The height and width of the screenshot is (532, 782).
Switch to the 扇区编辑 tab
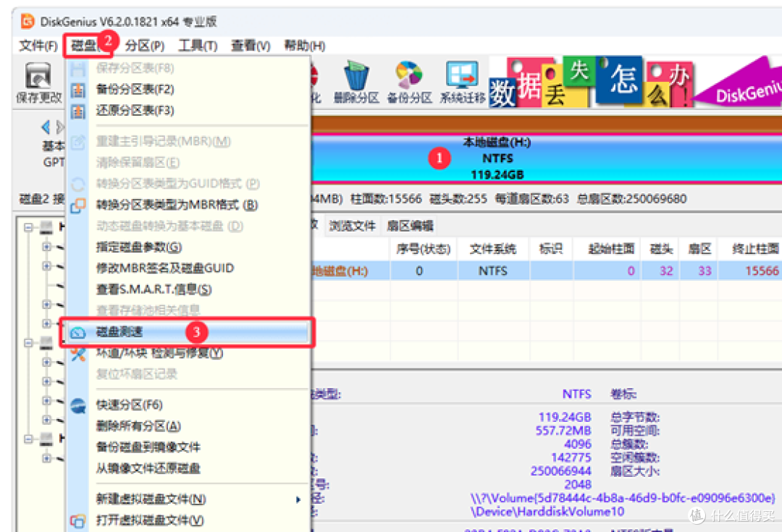tap(410, 227)
